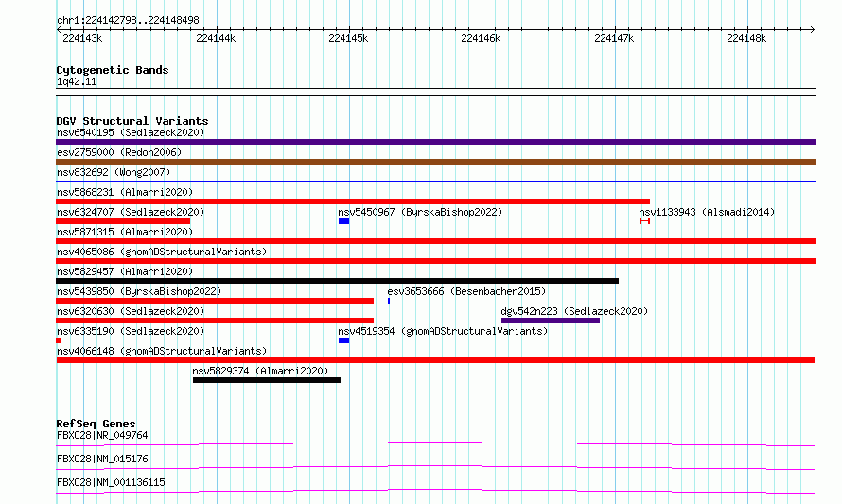Click the right arrowhead of the ruler
The image size is (842, 504).
click(x=813, y=29)
